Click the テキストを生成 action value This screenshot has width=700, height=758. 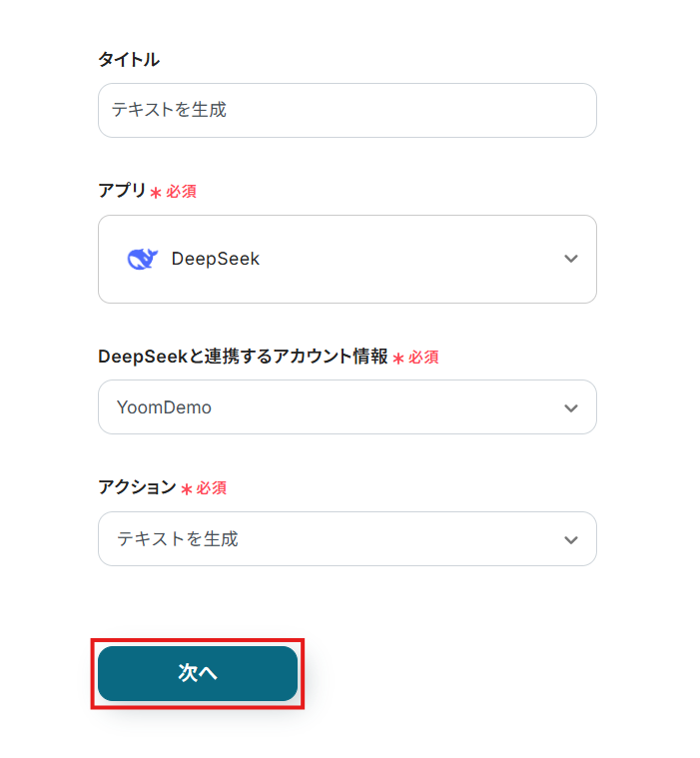pos(178,539)
